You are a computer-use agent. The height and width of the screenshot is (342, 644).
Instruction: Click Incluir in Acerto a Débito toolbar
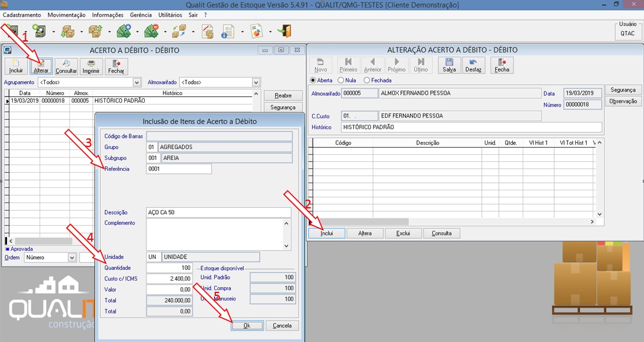point(16,66)
